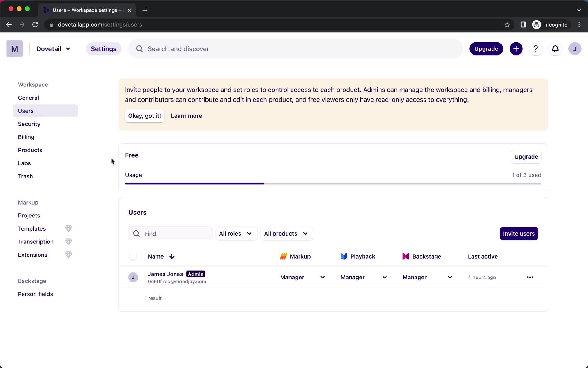The height and width of the screenshot is (368, 588).
Task: Open a new browser tab
Action: [145, 10]
